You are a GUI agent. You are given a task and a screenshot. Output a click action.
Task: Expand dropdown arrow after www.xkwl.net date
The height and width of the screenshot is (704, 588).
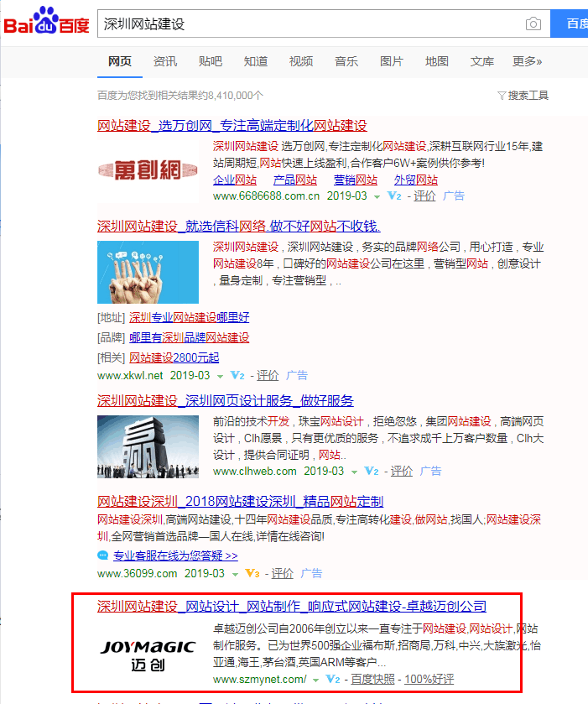pyautogui.click(x=221, y=376)
